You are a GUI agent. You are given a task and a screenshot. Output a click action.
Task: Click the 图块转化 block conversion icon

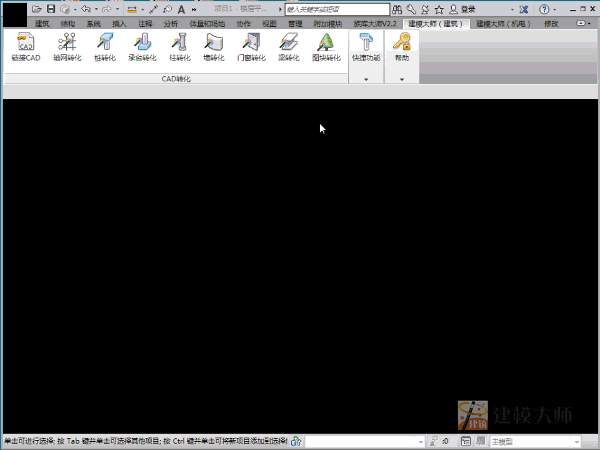coord(325,46)
